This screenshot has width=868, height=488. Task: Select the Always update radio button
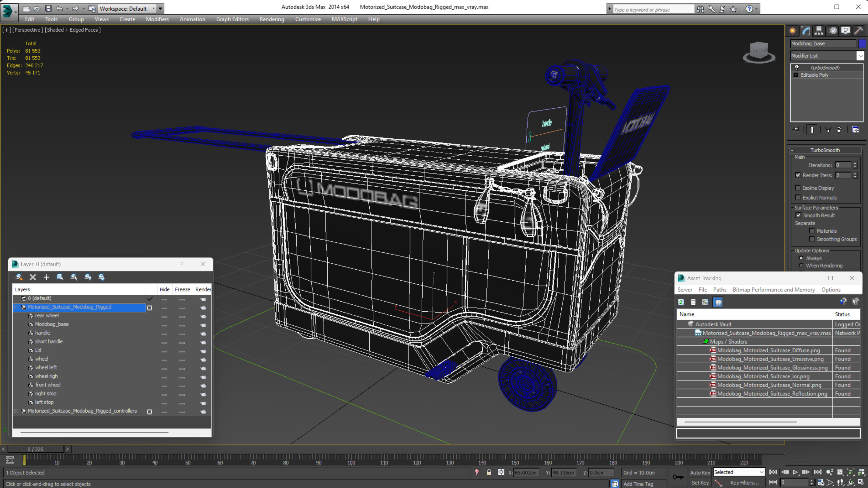point(801,258)
